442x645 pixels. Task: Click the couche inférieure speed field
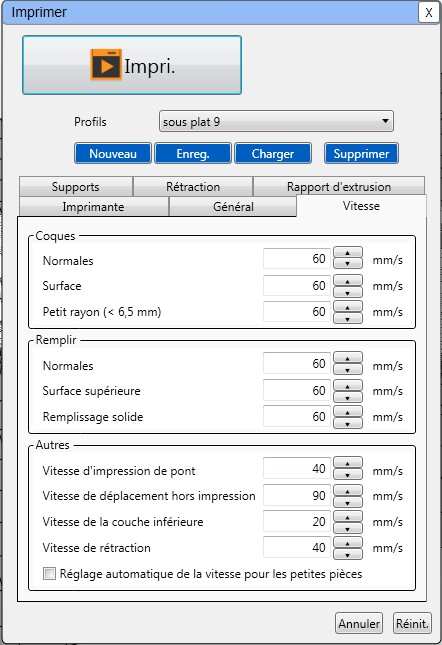[x=297, y=521]
